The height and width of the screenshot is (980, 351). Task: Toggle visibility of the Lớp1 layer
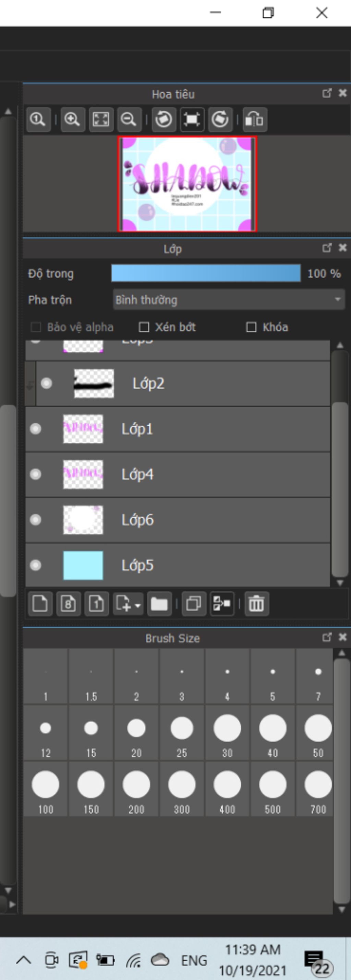point(36,429)
